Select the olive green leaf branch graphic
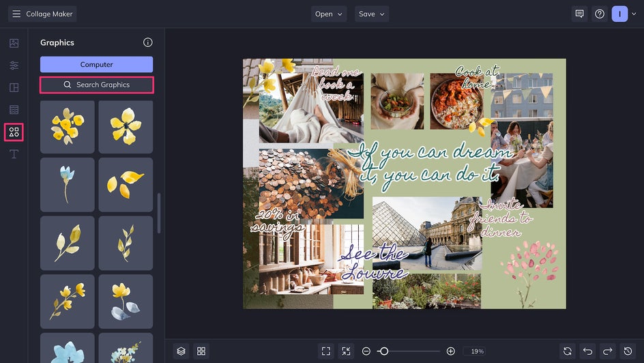The image size is (644, 363). point(126,243)
